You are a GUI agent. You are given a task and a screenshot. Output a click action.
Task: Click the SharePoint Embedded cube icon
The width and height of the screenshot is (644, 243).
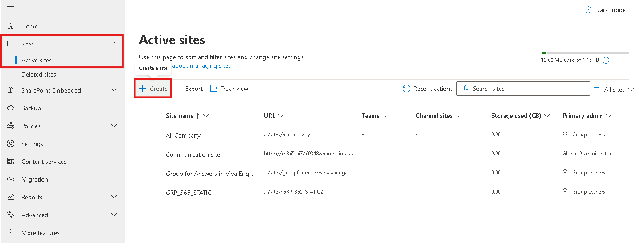11,90
